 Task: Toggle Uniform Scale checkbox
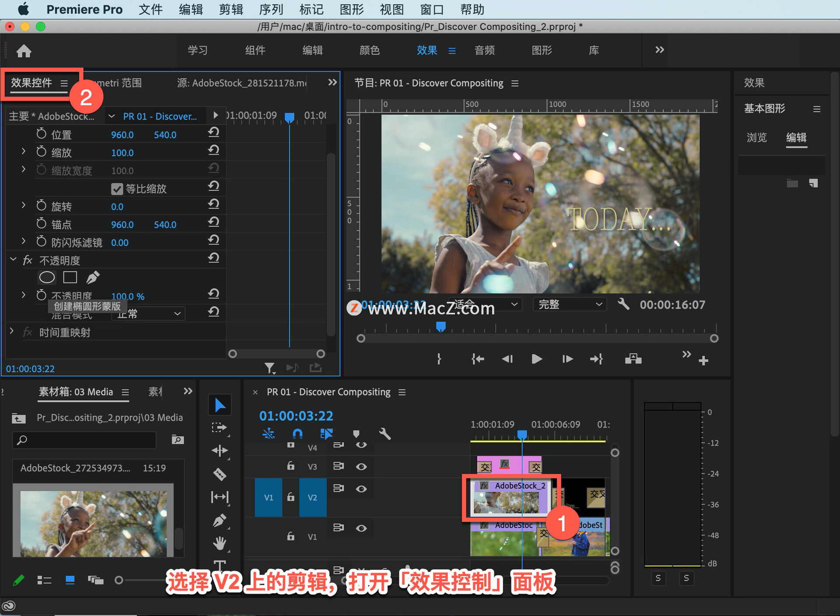click(x=117, y=189)
